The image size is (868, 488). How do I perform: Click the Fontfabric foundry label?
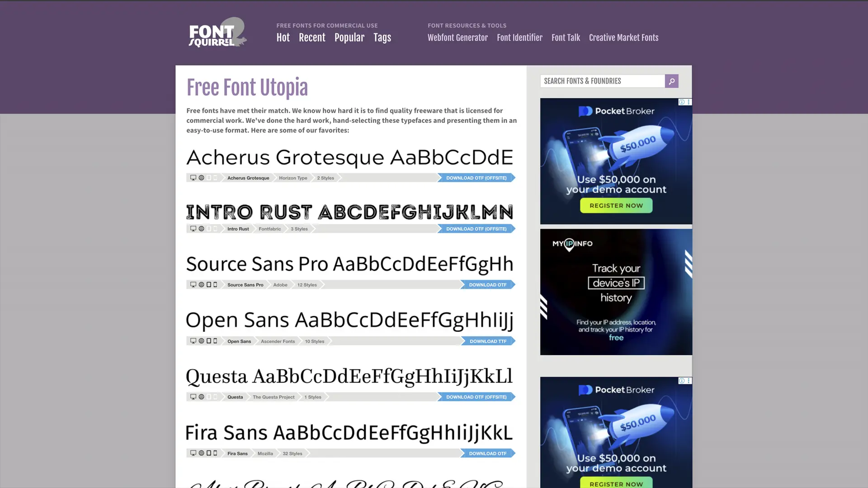[269, 229]
